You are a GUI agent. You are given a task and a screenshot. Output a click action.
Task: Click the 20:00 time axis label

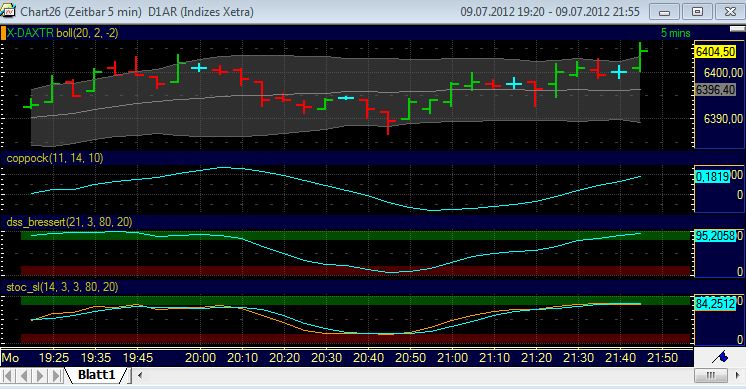[200, 358]
